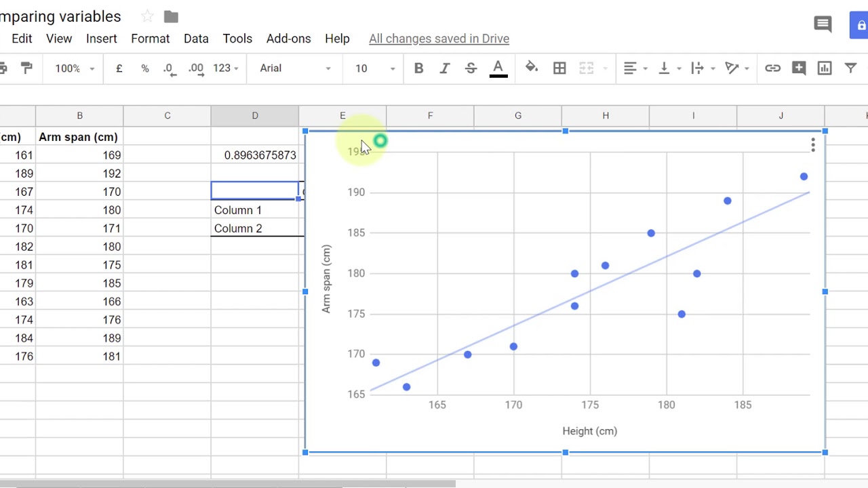Open the 123 number format dropdown
Screen dimensions: 868x488
226,68
